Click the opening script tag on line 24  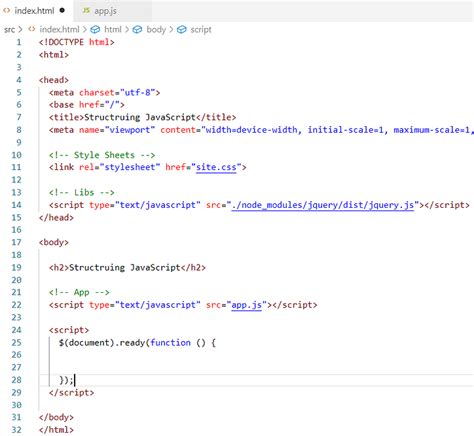click(x=69, y=330)
